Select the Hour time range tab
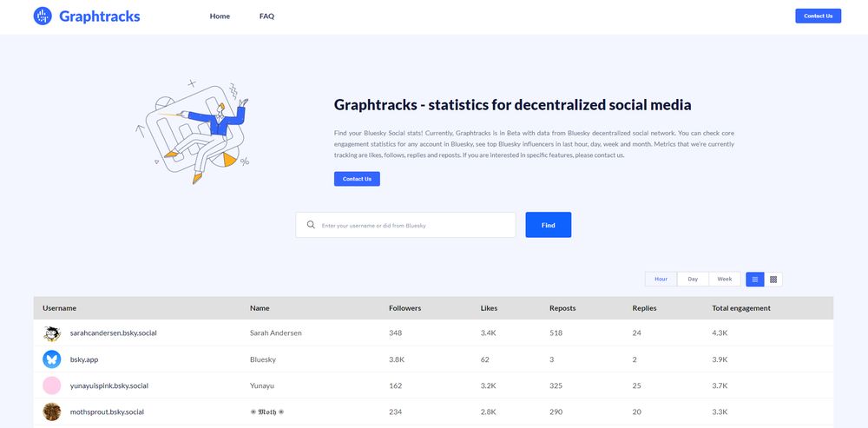This screenshot has width=868, height=428. click(x=661, y=279)
